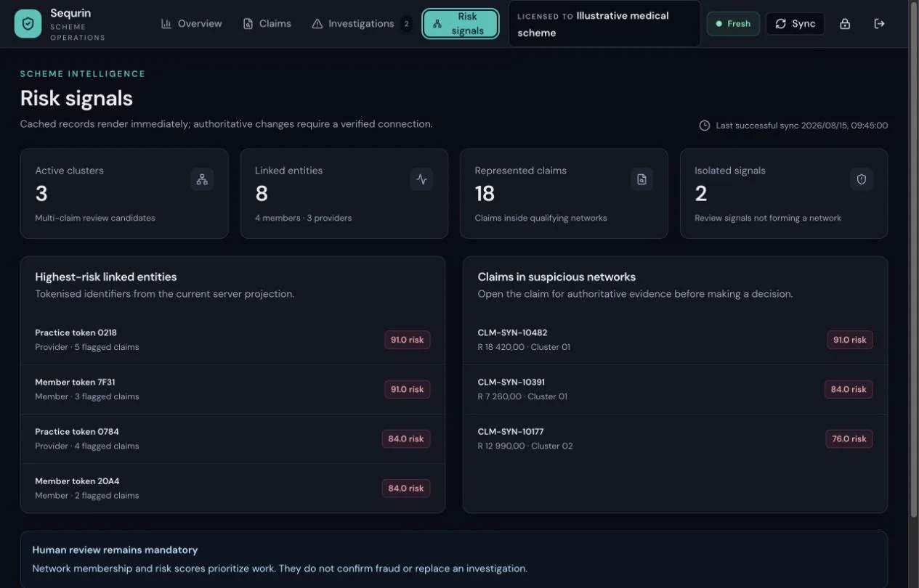Viewport: 919px width, 588px height.
Task: Open the Investigations tab
Action: pos(361,24)
